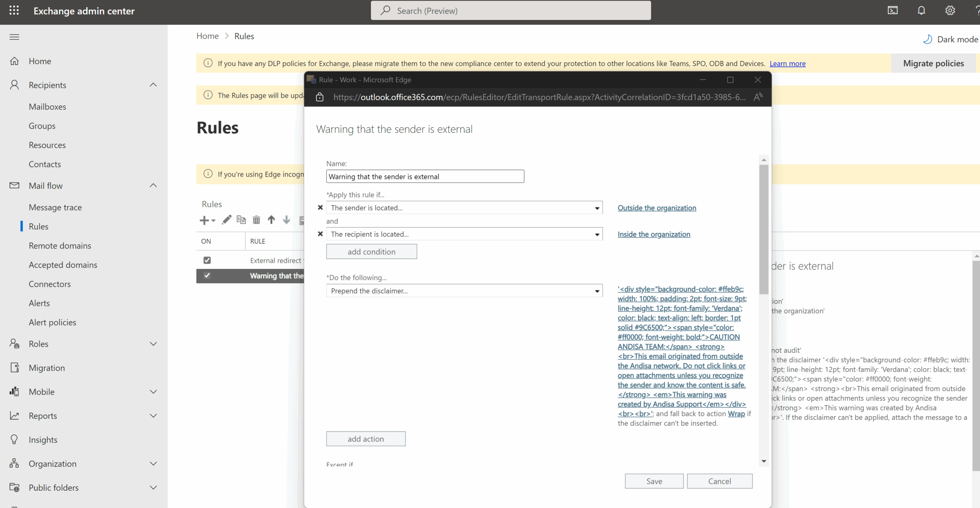This screenshot has height=508, width=980.
Task: Open Mailboxes in the sidebar
Action: coord(47,107)
